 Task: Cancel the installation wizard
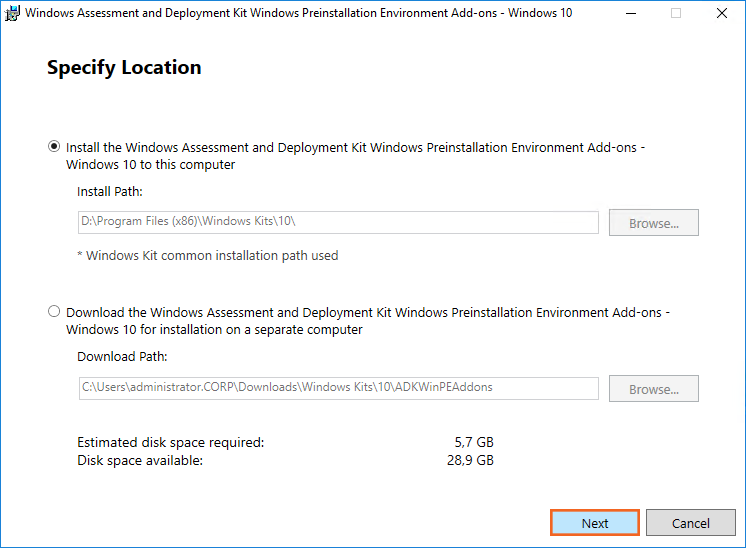(x=690, y=523)
